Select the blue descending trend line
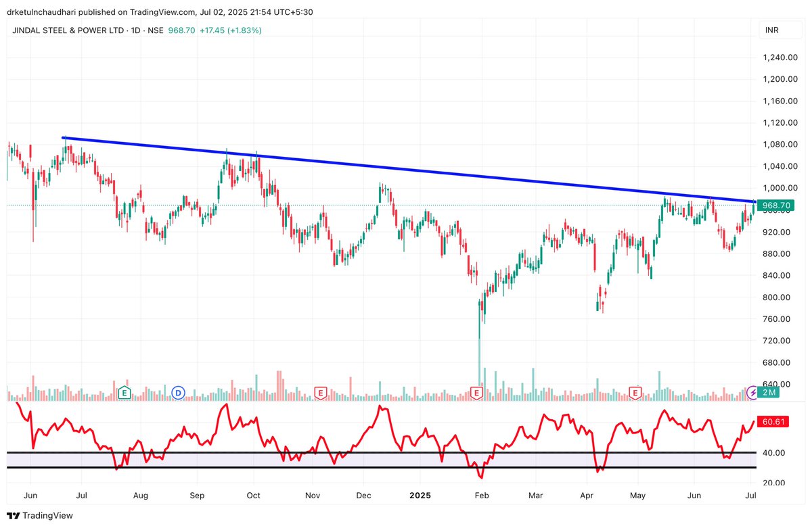 409,170
